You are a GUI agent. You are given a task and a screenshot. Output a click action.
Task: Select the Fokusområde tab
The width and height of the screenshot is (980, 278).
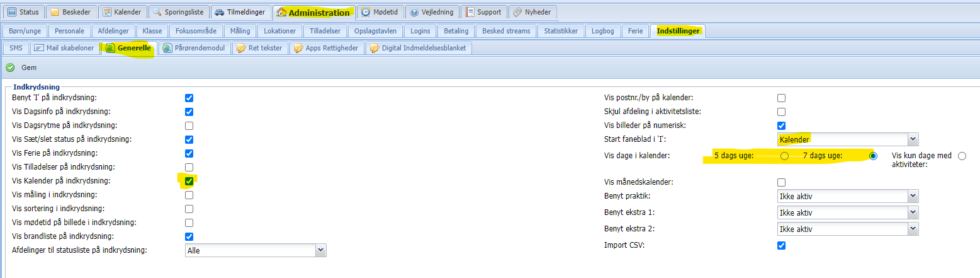coord(196,31)
